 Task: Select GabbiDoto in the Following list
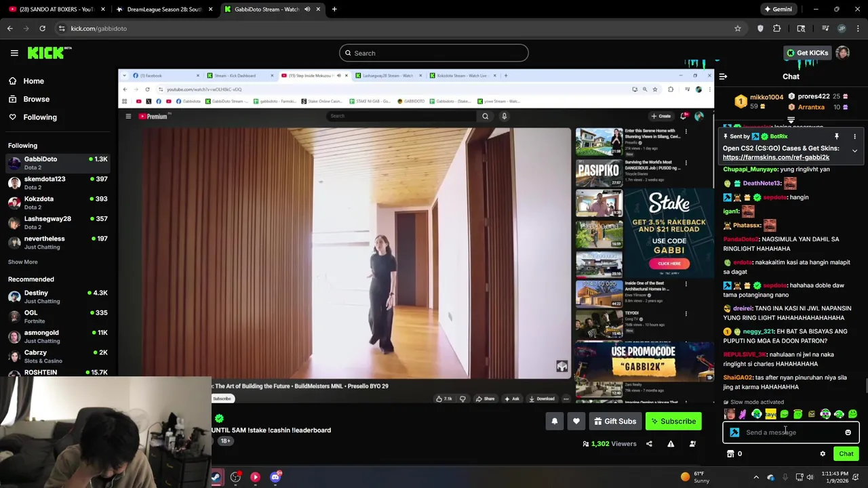click(58, 163)
